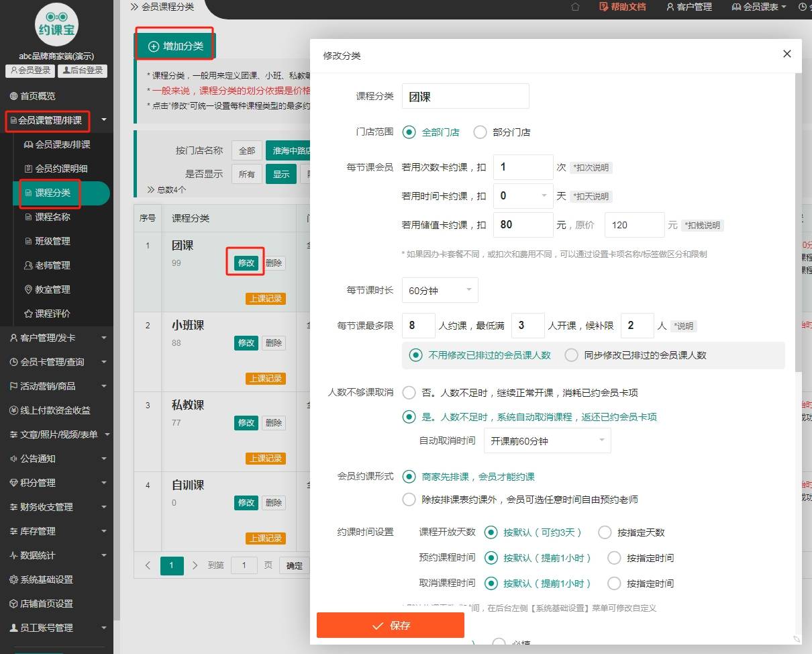Click the 最多限 8 人约课 field

coord(419,325)
